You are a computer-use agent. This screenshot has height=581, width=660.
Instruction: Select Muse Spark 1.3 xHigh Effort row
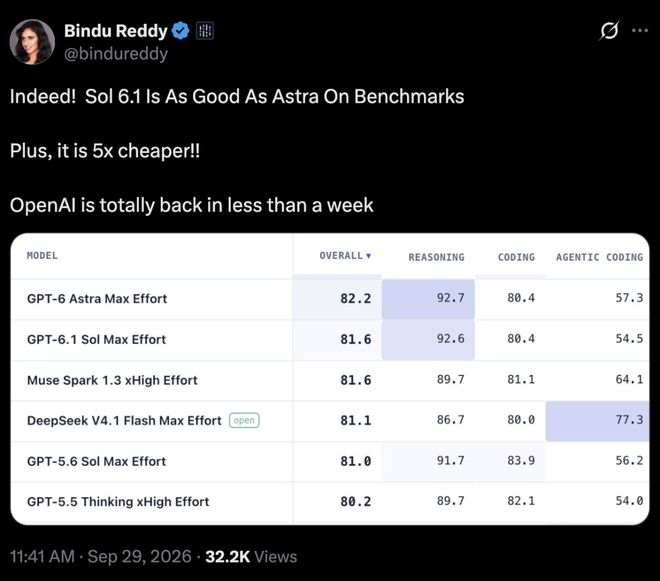[x=330, y=380]
